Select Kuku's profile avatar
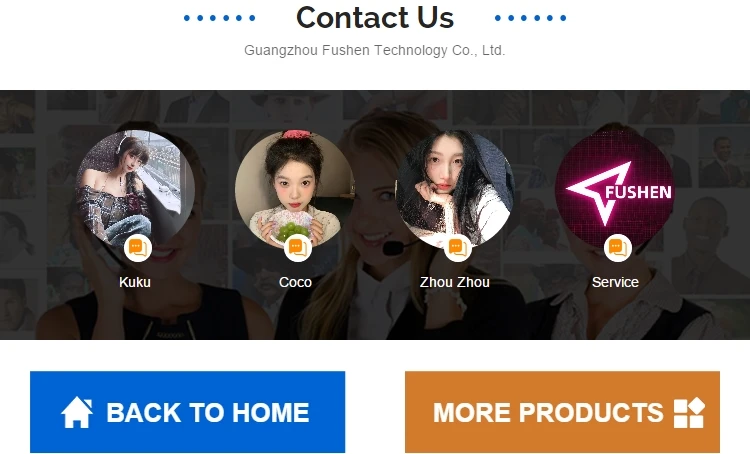The width and height of the screenshot is (750, 454). coord(135,189)
